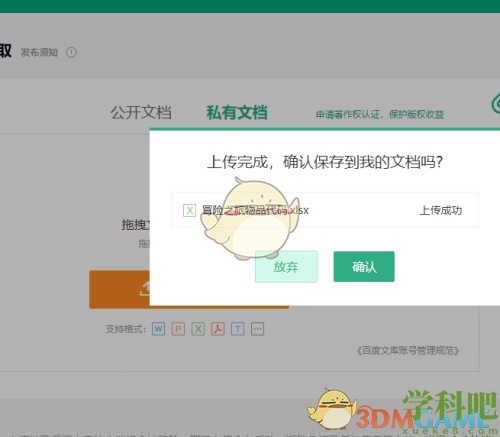
Task: Click the Excel supported-format icon
Action: (x=198, y=329)
